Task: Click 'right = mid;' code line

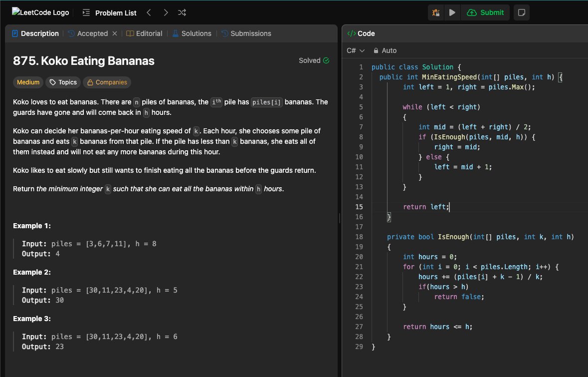Action: 457,147
